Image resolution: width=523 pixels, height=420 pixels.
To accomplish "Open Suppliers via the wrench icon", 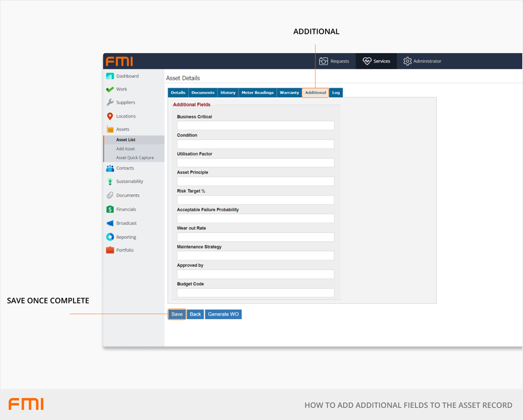I will (110, 102).
